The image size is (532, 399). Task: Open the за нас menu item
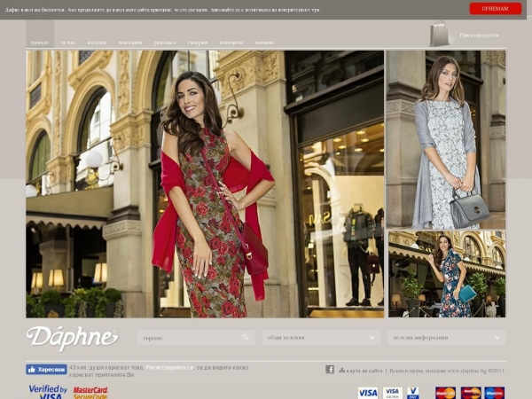68,43
